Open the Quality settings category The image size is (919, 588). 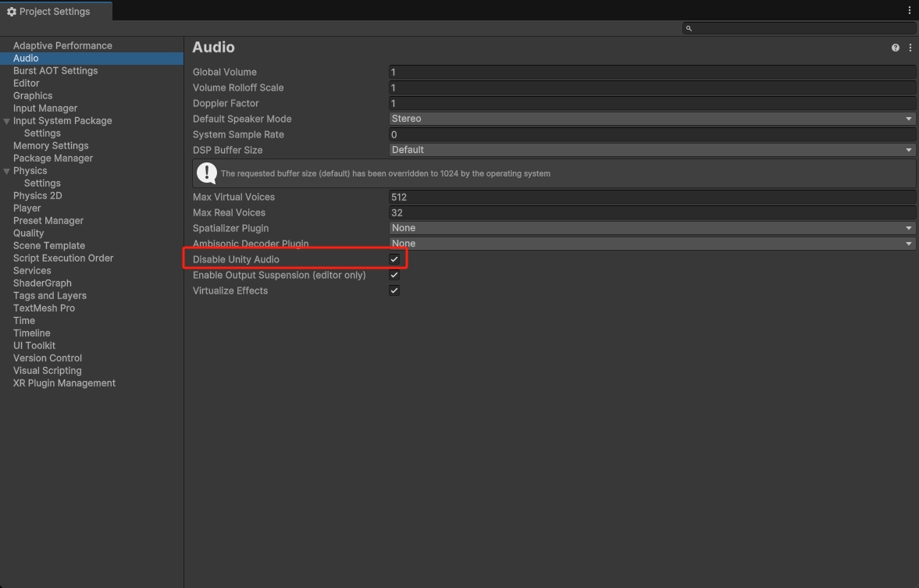point(29,233)
